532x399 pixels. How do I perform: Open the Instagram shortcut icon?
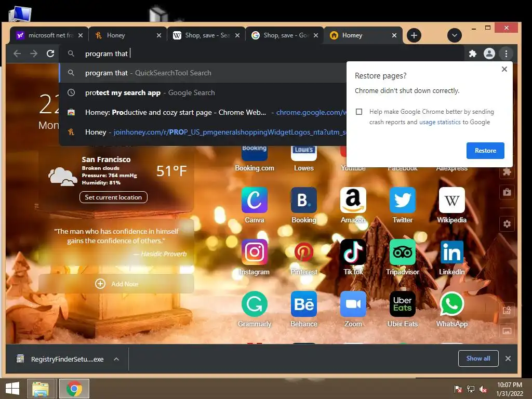pos(255,252)
